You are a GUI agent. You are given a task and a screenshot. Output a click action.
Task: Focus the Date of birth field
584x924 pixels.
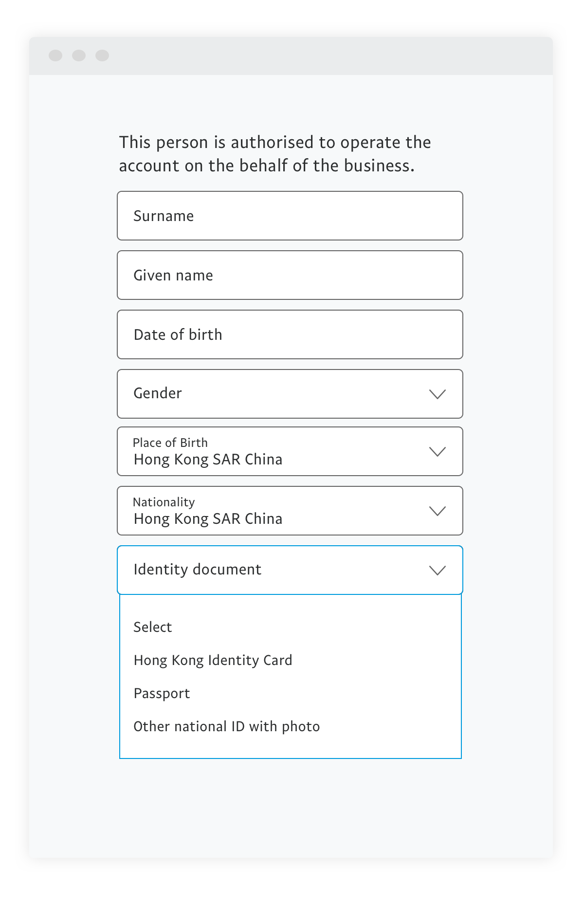click(290, 334)
